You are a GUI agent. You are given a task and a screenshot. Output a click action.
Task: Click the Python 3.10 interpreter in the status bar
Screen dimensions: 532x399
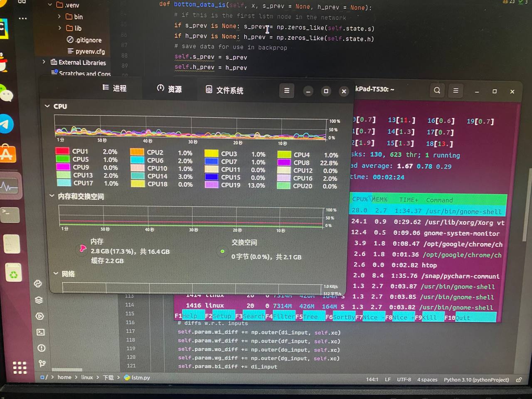coord(476,380)
